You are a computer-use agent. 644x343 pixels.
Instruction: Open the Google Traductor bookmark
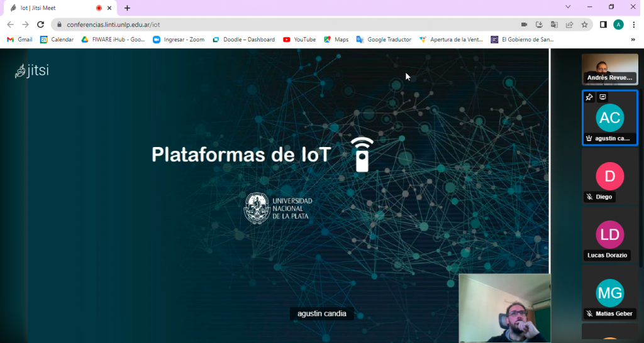point(384,40)
